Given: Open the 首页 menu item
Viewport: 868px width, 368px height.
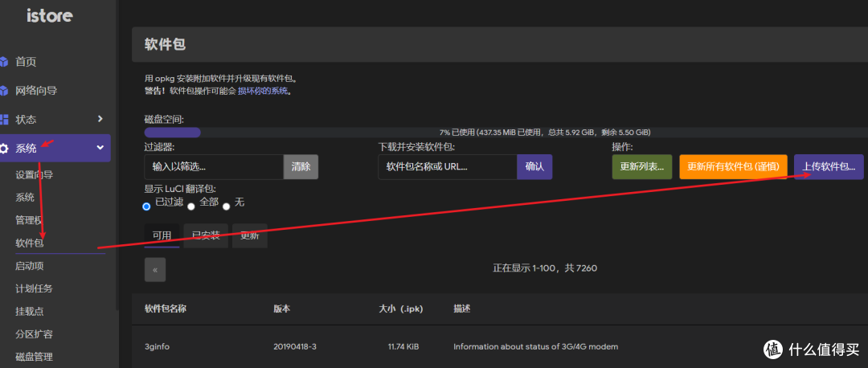Looking at the screenshot, I should click(26, 62).
